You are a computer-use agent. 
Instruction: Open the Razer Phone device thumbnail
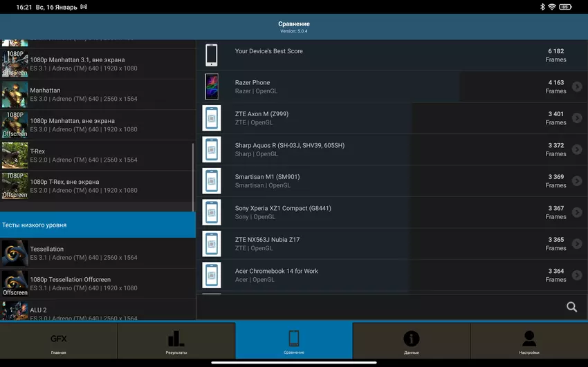pyautogui.click(x=212, y=86)
